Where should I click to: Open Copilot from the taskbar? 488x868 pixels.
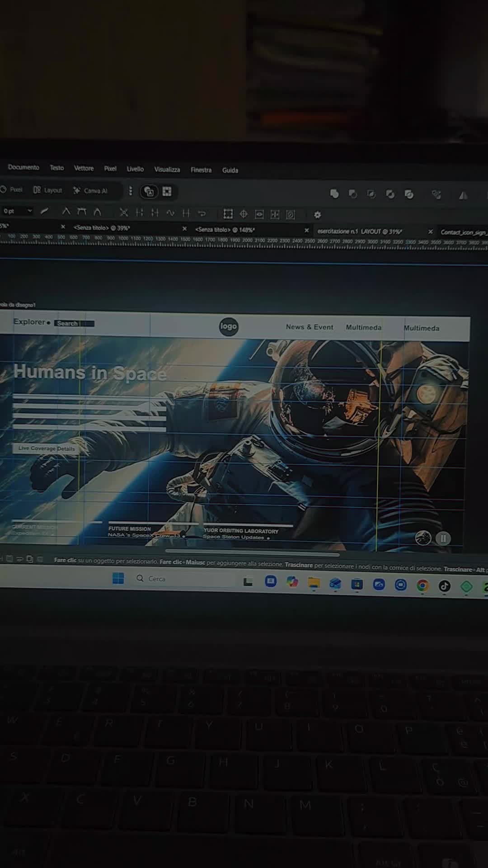pyautogui.click(x=292, y=582)
